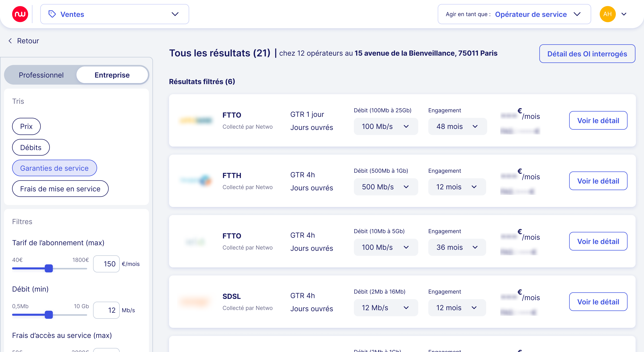Adjust the Débit (min) slider handle
The height and width of the screenshot is (352, 644).
pos(49,314)
